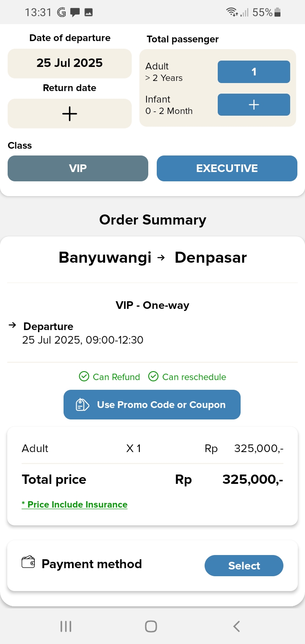Open the payment method Select button

tap(244, 566)
